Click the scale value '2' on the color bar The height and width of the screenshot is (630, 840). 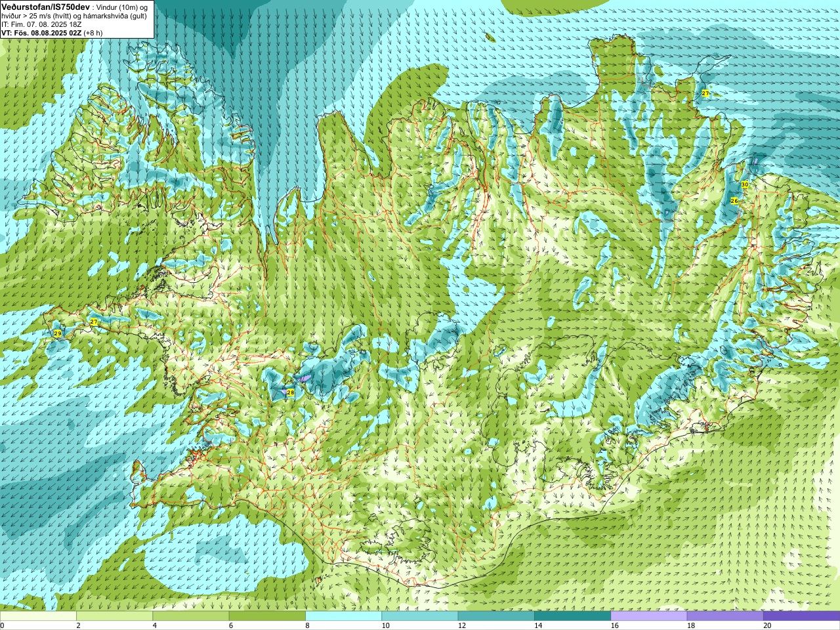point(78,625)
